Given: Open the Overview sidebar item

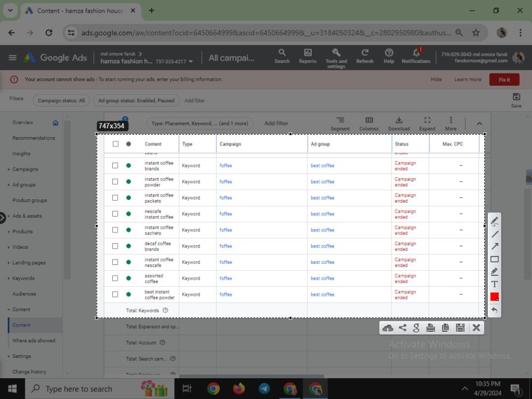Looking at the screenshot, I should click(23, 122).
